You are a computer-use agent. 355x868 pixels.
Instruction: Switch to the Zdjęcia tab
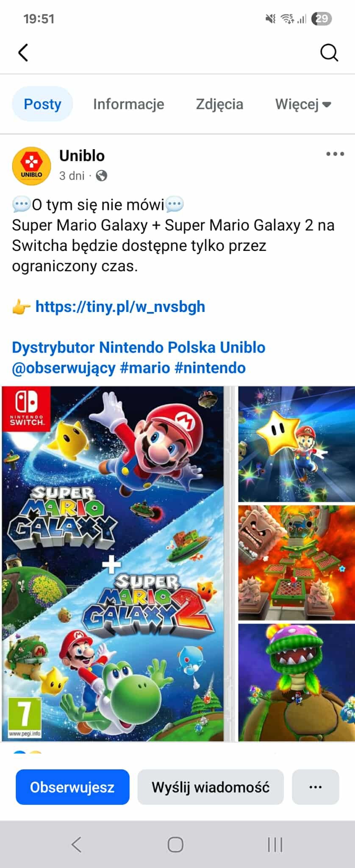click(x=219, y=104)
